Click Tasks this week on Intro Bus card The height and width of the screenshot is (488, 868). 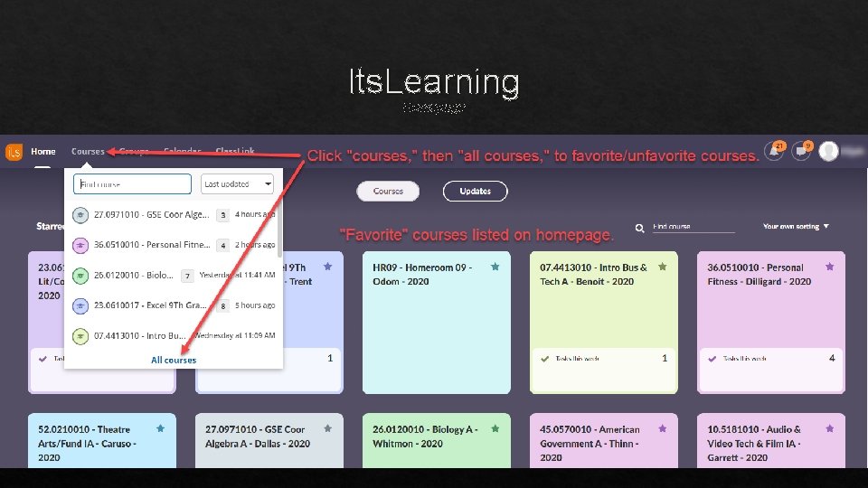578,359
